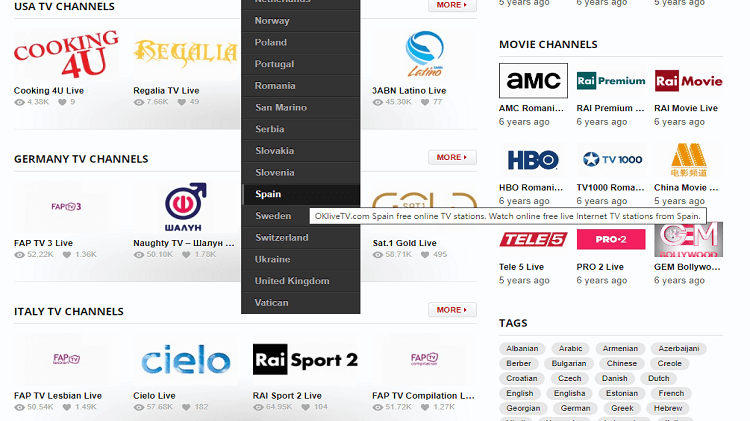Select Norway from the country menu

[x=300, y=21]
